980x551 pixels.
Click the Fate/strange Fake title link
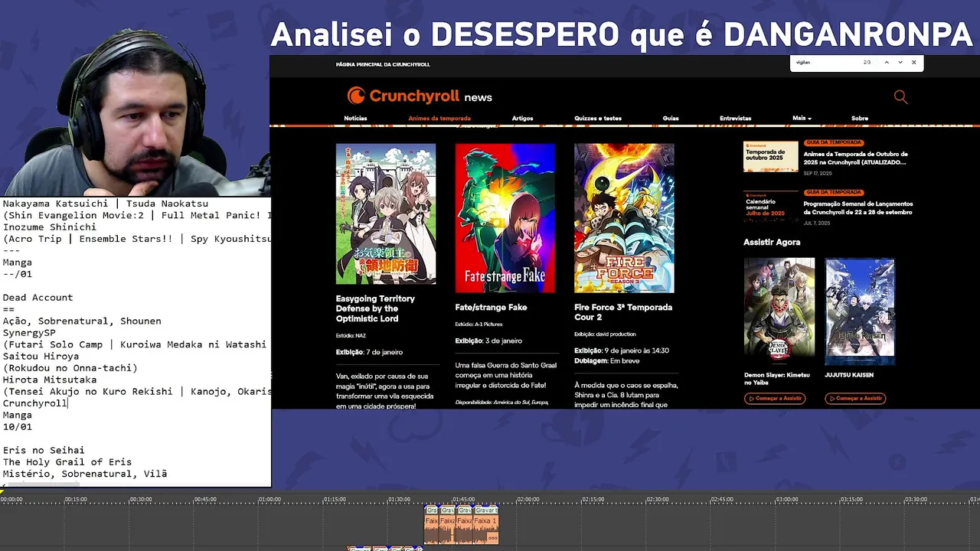coord(491,308)
